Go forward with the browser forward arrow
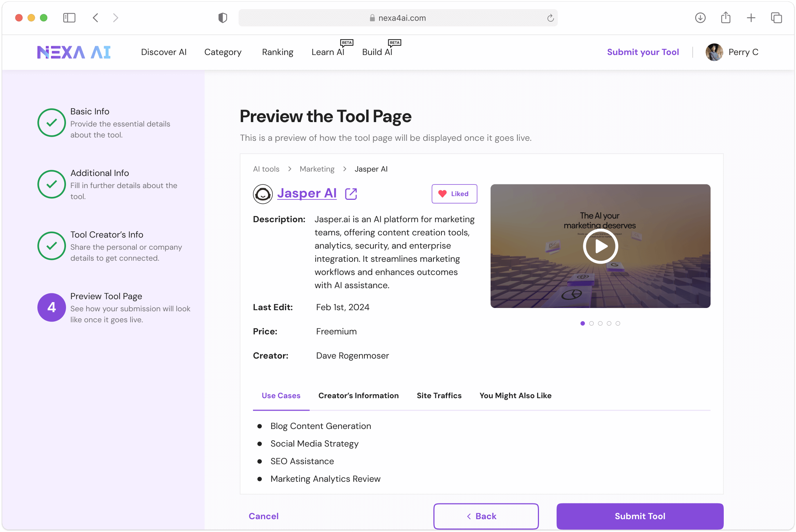 (x=115, y=18)
